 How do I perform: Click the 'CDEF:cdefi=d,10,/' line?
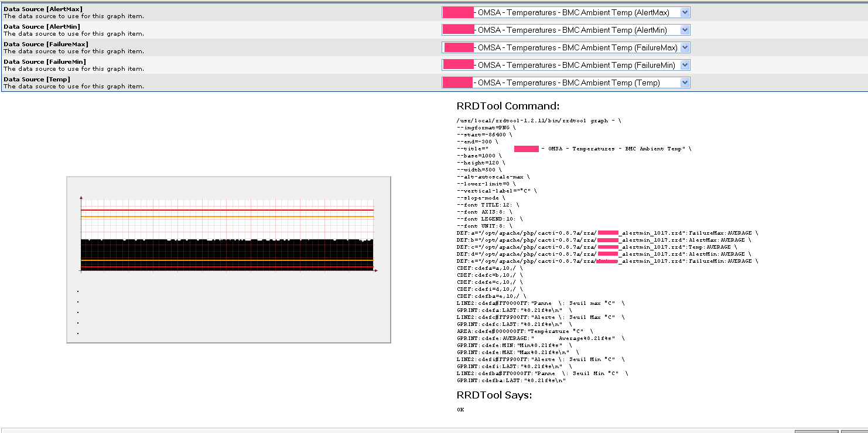[x=490, y=289]
